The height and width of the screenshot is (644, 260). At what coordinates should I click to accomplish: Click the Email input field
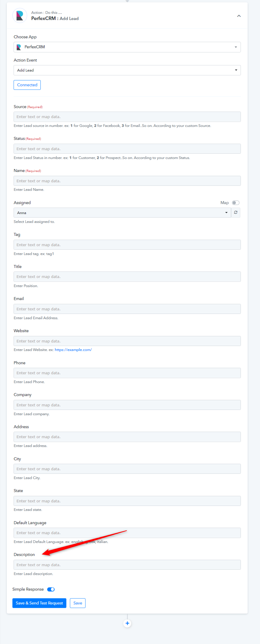pos(127,309)
